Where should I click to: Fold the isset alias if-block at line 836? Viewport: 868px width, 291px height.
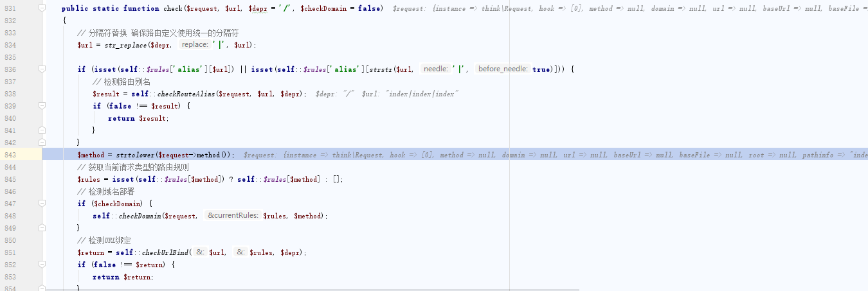pyautogui.click(x=42, y=69)
